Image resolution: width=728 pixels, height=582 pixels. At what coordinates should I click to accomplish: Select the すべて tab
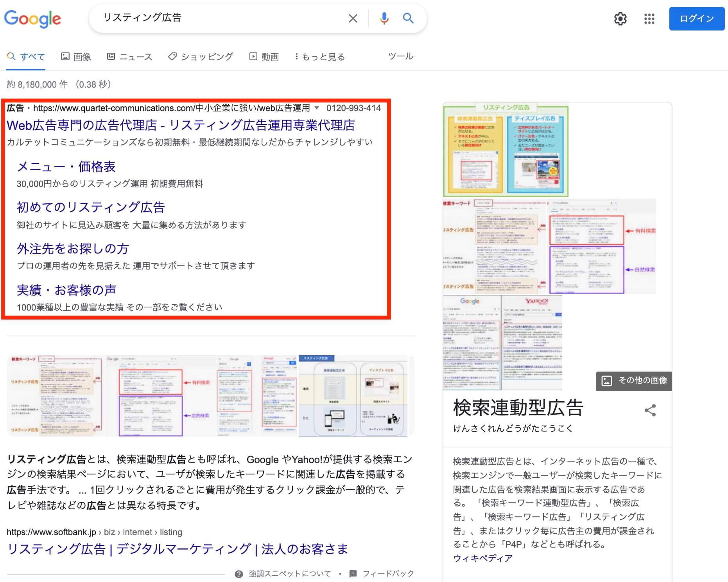26,57
